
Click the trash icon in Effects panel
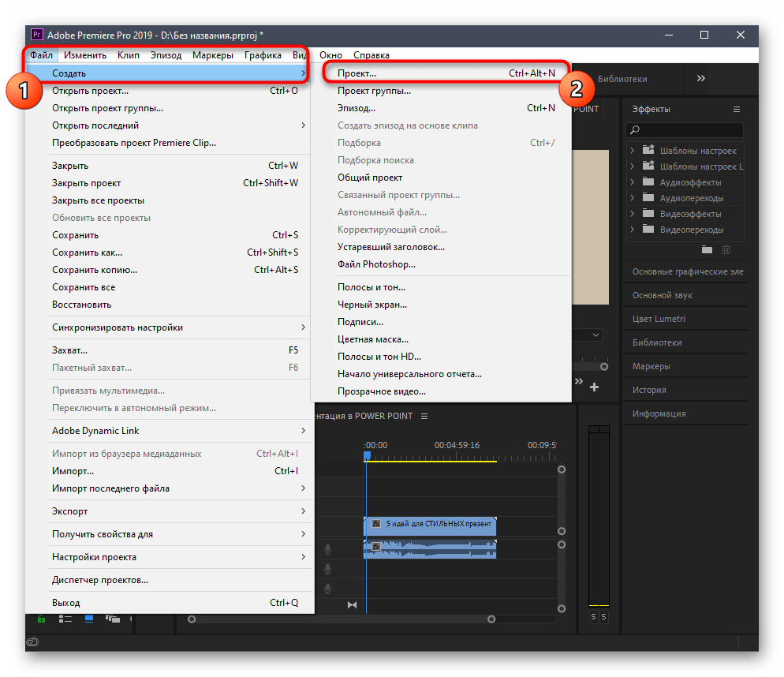tap(726, 249)
